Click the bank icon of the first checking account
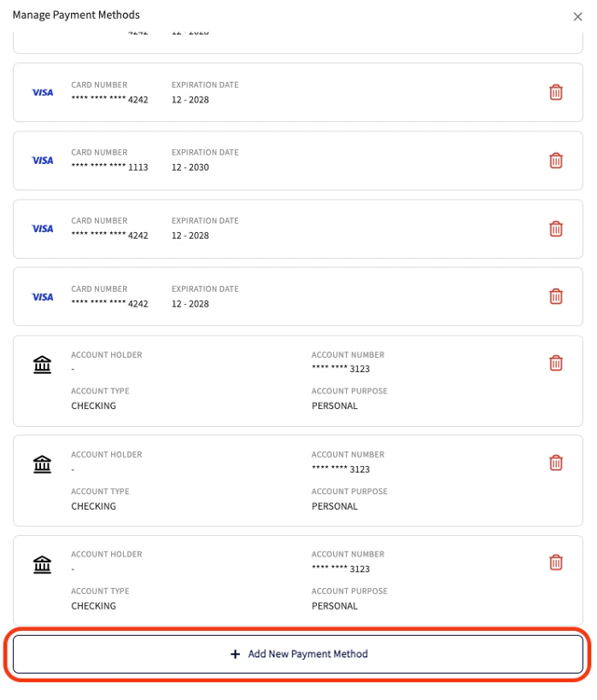The image size is (597, 700). coord(42,364)
